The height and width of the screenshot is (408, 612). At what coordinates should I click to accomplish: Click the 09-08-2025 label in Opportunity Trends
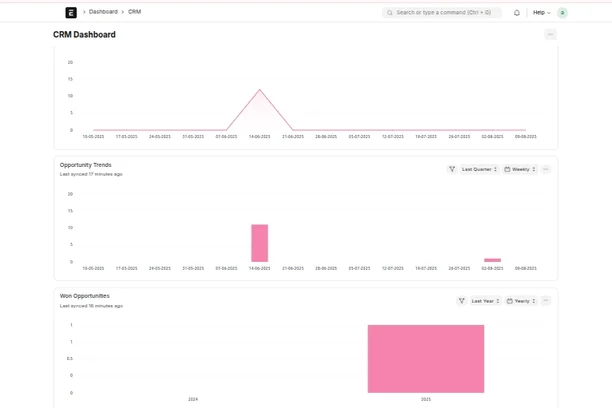[x=526, y=268]
